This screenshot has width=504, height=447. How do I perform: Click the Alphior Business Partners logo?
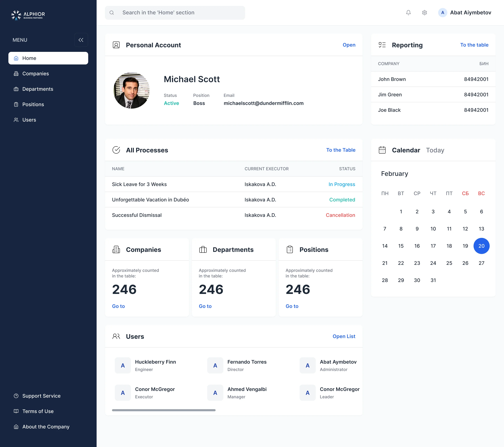pyautogui.click(x=28, y=15)
